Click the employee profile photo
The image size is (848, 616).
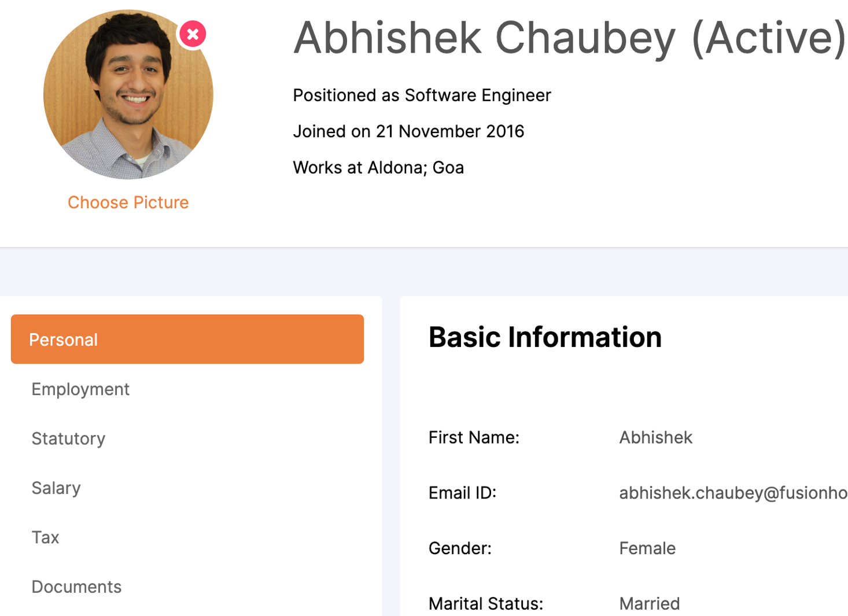pyautogui.click(x=128, y=94)
